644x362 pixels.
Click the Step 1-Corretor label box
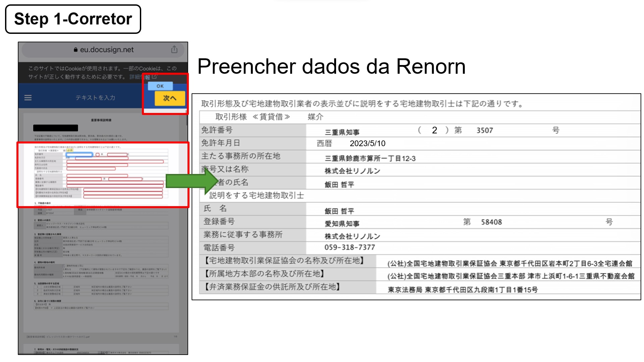[73, 19]
